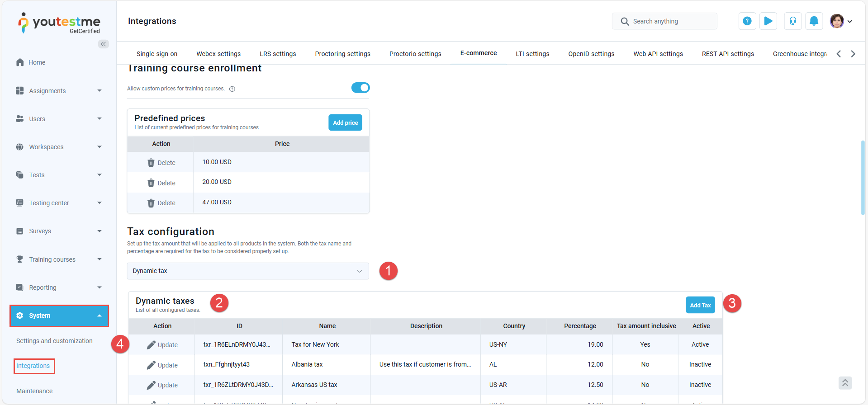Click the Workspaces globe icon
Screen dimensions: 868x405
(x=20, y=147)
